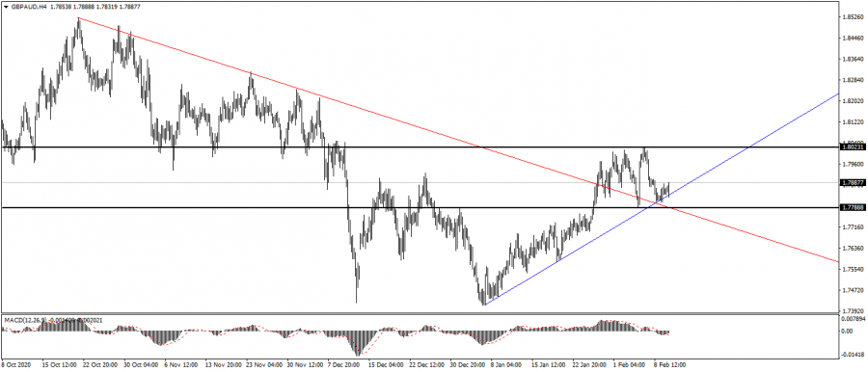This screenshot has width=868, height=372.
Task: Click the 1.76360 price scale value
Action: click(854, 249)
